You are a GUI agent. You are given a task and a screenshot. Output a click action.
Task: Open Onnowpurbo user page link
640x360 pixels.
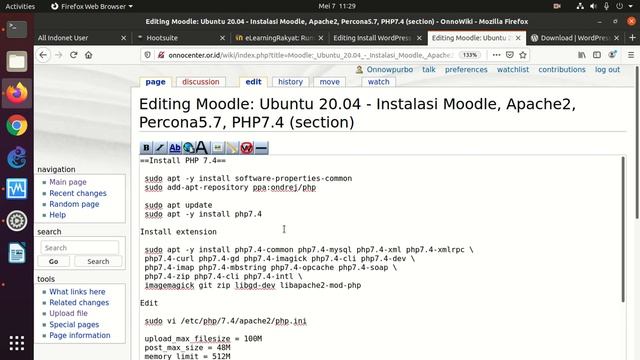tap(389, 69)
